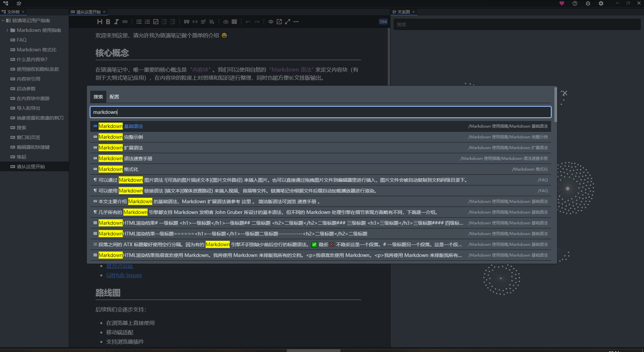Open FAQ in file tree
Screen dimensions: 644x352
(x=34, y=40)
